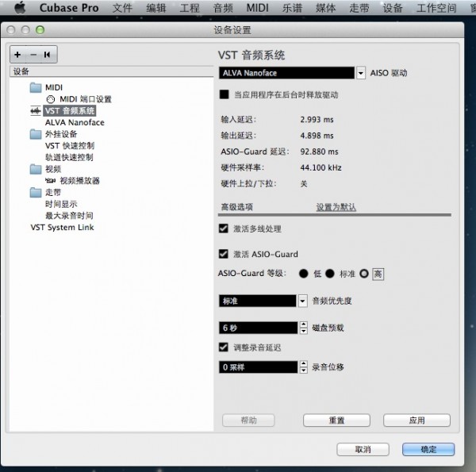Click the 6 秒 disk preload field
Screen dimensions: 476x472
click(x=259, y=328)
